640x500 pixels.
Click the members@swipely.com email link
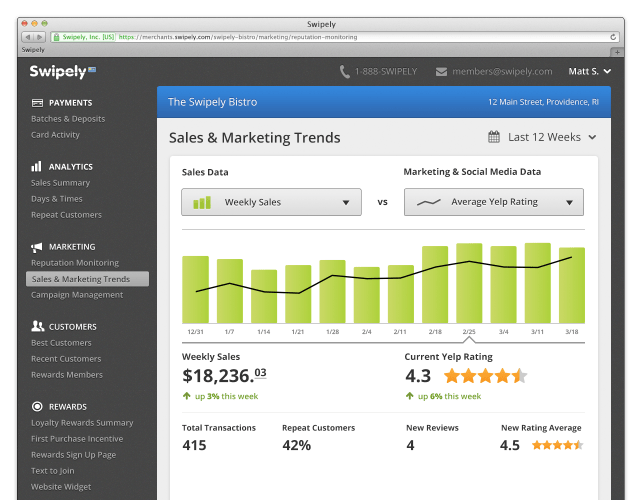[501, 72]
